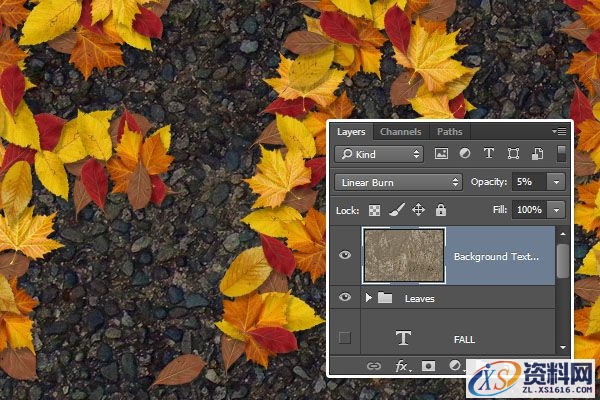Lock image pixels brush icon
The width and height of the screenshot is (600, 400).
pyautogui.click(x=396, y=210)
